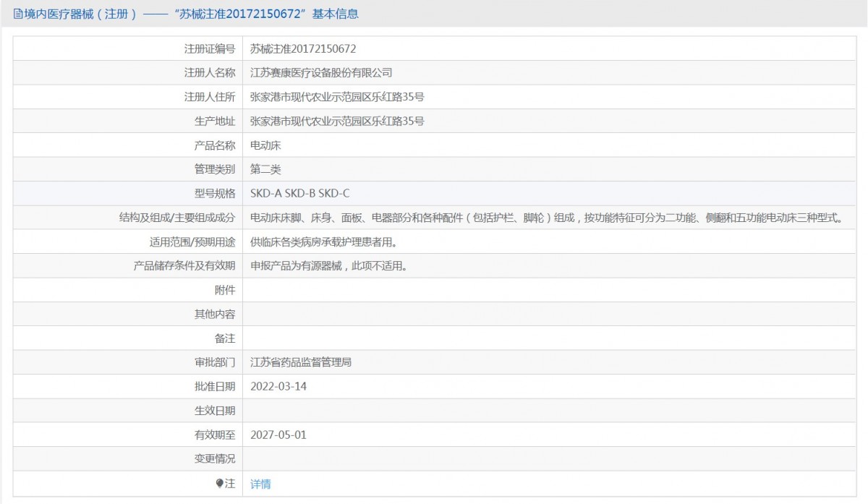Image resolution: width=868 pixels, height=504 pixels.
Task: Click the 产品储存条件及有效期 label
Action: 184,266
